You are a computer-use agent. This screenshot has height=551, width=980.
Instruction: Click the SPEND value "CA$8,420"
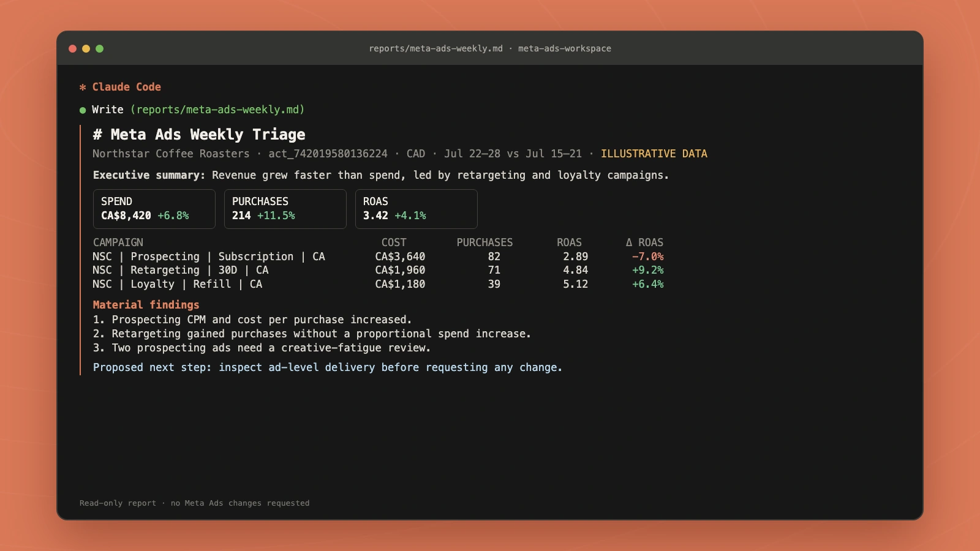tap(126, 216)
